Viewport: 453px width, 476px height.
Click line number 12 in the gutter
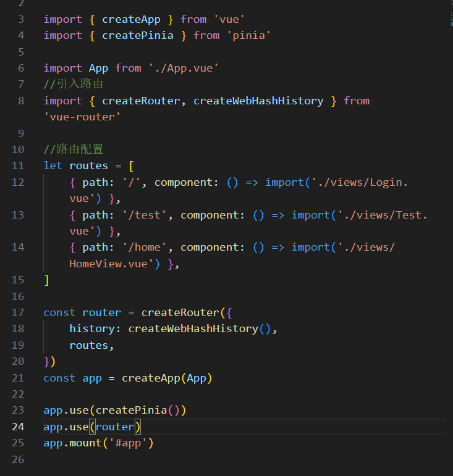[18, 183]
